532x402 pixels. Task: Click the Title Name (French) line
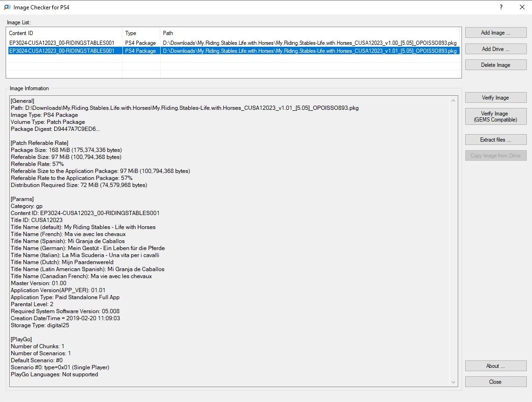click(x=68, y=234)
